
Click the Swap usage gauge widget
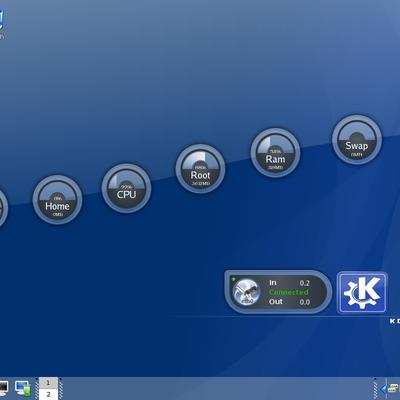[357, 140]
